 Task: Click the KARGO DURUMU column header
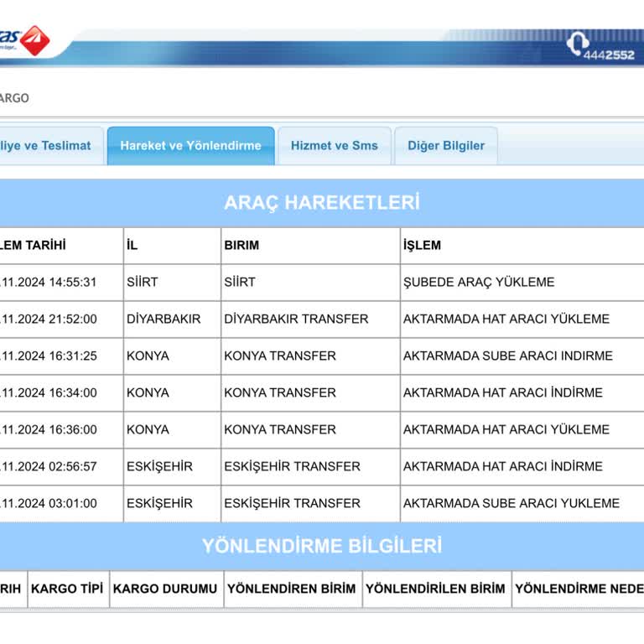(x=166, y=589)
